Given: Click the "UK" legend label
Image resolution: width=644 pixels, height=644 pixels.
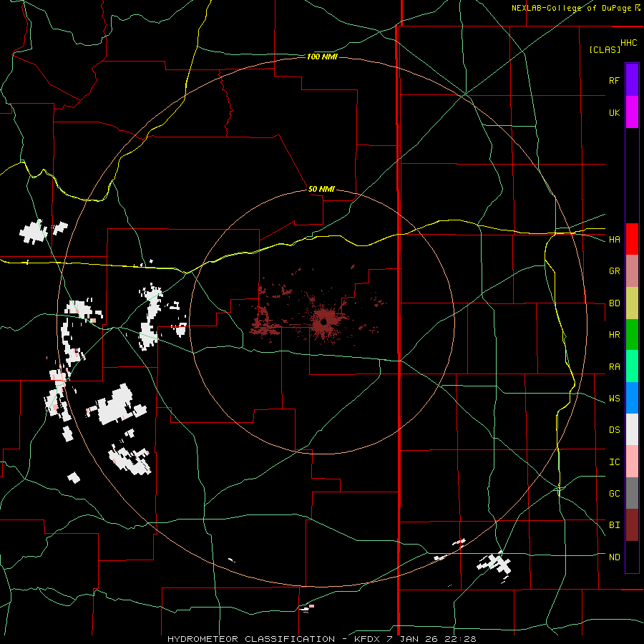Looking at the screenshot, I should pyautogui.click(x=614, y=113).
